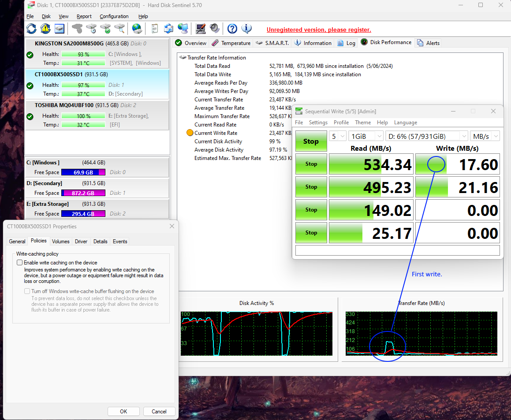Open the drive dropdown showing D: 6% (57/931GiB)
Viewport: 511px width, 420px height.
(x=427, y=136)
